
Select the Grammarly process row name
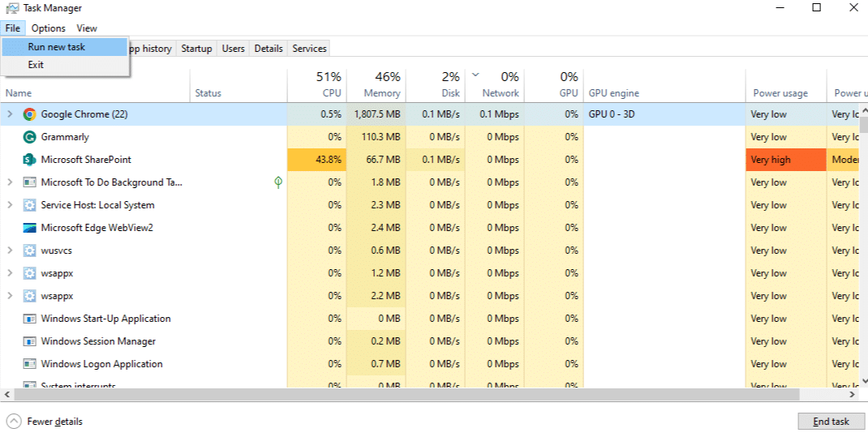[x=65, y=137]
